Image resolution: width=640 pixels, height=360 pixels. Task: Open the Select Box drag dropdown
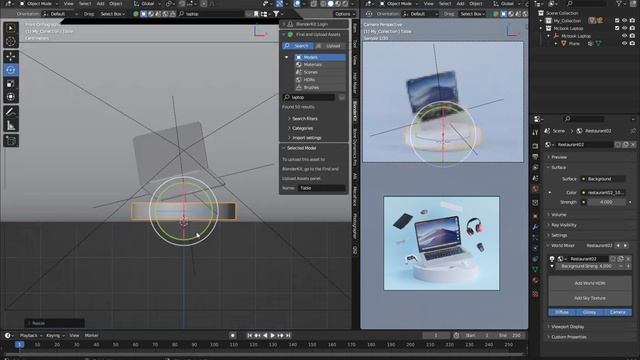pyautogui.click(x=113, y=14)
